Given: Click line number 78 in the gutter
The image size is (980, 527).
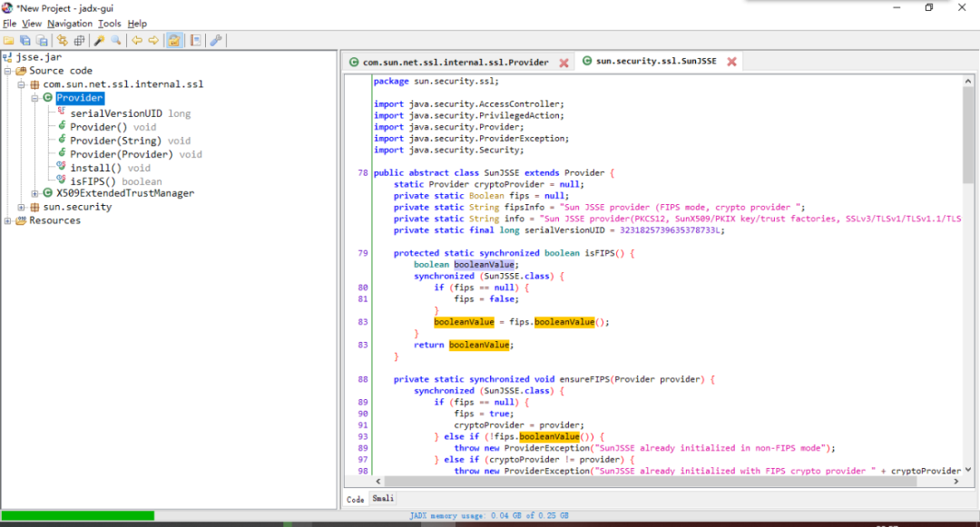Looking at the screenshot, I should coord(362,173).
